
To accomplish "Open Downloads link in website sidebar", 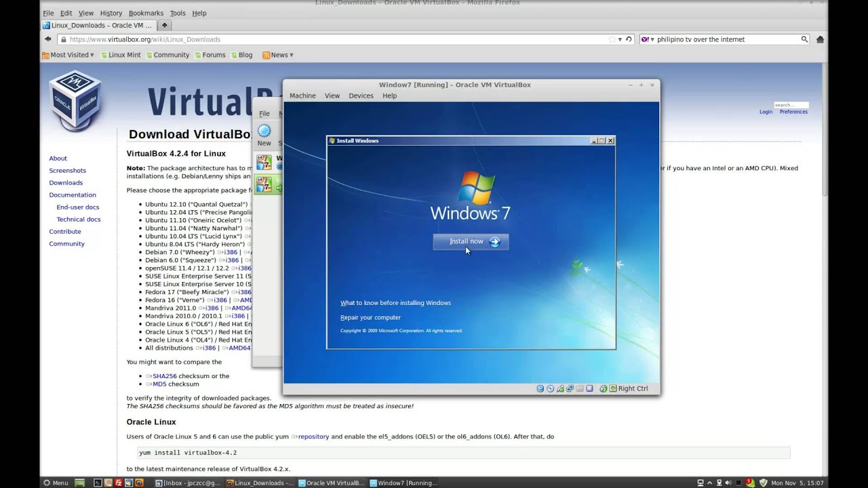I will click(66, 182).
